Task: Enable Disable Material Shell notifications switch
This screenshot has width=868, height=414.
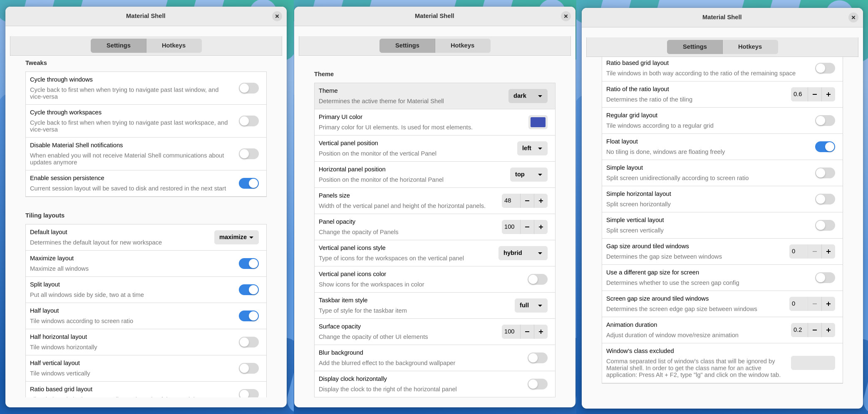Action: tap(249, 154)
